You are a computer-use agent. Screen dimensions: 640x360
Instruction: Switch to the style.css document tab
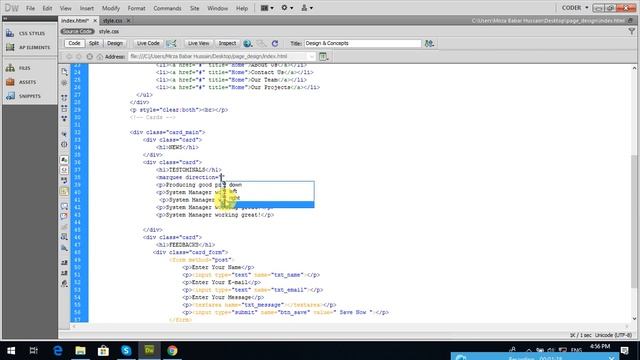point(112,20)
